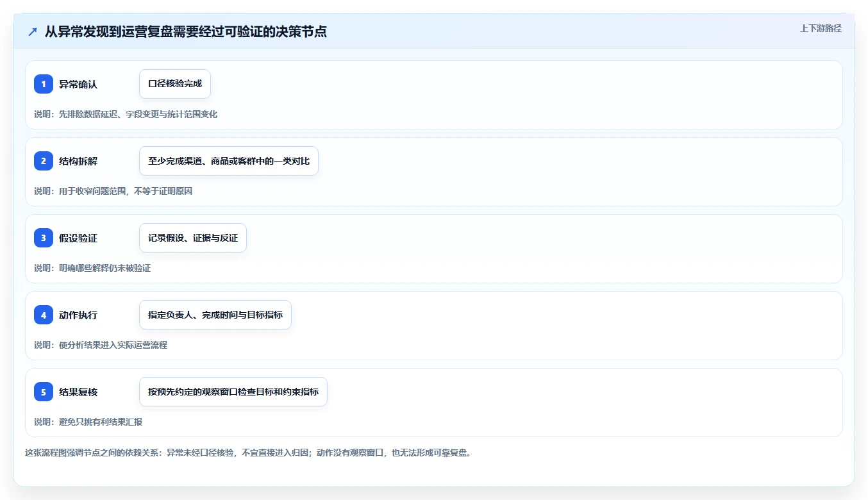868x500 pixels.
Task: Click the 假设验证 step title
Action: pyautogui.click(x=78, y=238)
